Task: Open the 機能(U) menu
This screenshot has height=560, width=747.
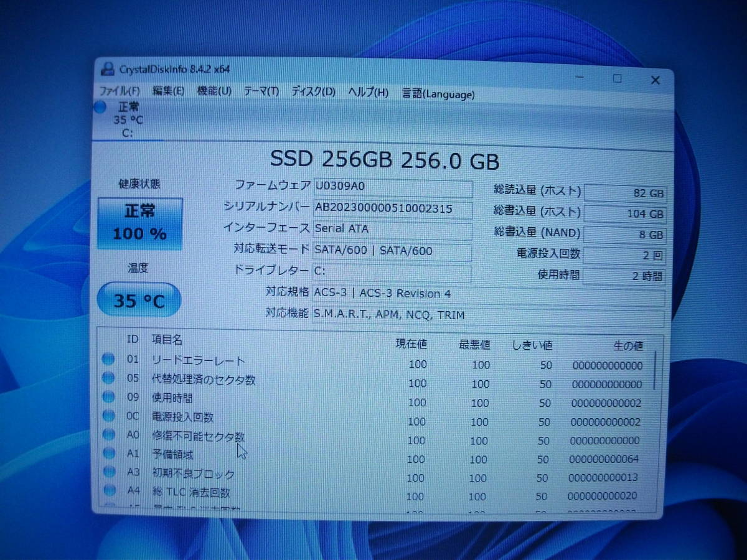Action: tap(214, 91)
